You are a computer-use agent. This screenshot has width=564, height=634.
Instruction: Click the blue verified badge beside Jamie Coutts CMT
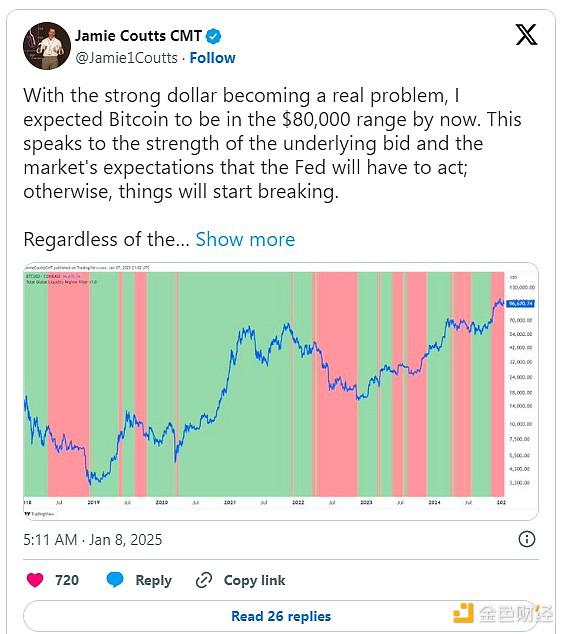tap(213, 36)
